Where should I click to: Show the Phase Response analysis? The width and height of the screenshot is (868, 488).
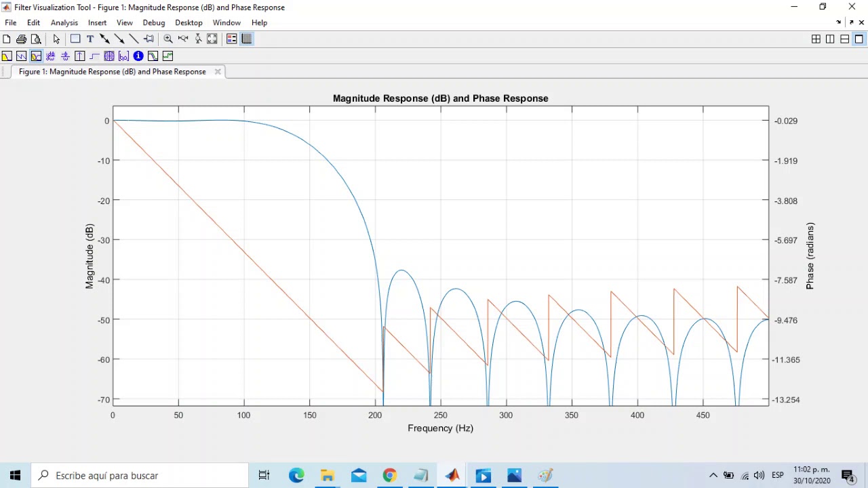pyautogui.click(x=22, y=56)
